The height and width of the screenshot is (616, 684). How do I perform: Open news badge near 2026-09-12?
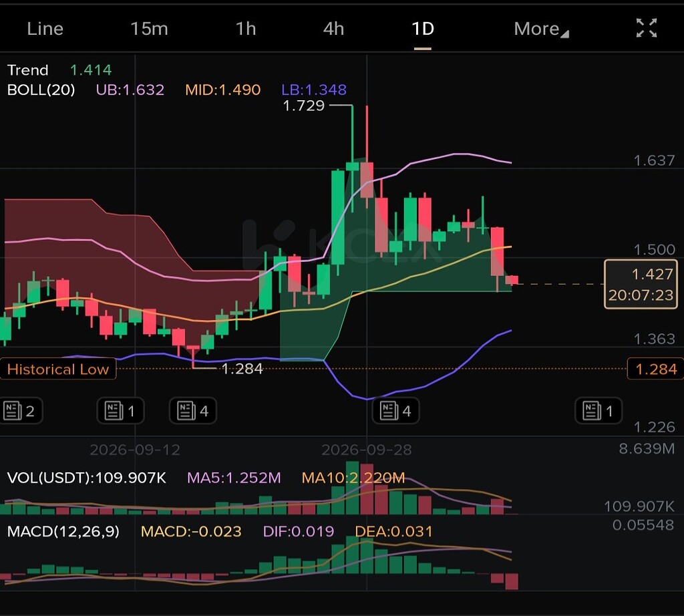(120, 410)
